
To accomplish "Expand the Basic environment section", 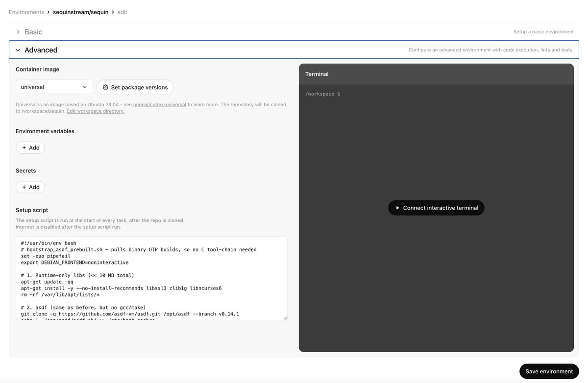I will [32, 31].
